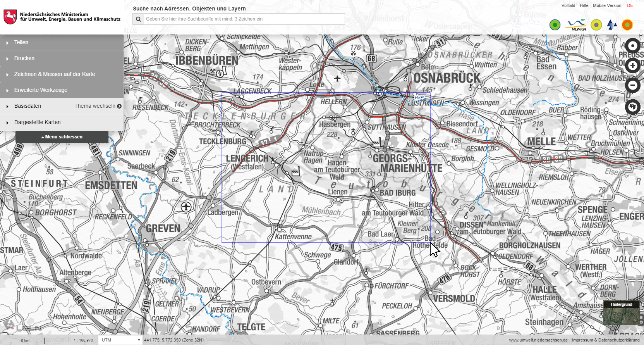Click the search magnifier icon
This screenshot has width=644, height=345.
(x=138, y=19)
